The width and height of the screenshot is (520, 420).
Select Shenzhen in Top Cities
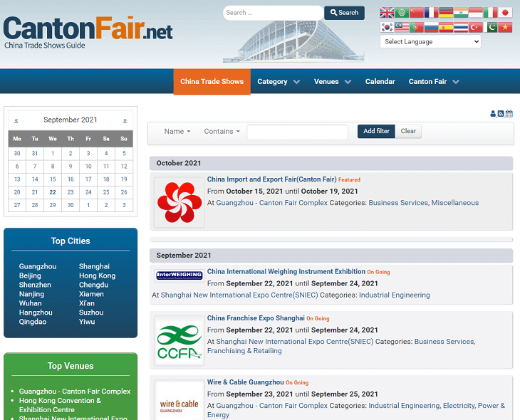point(35,285)
